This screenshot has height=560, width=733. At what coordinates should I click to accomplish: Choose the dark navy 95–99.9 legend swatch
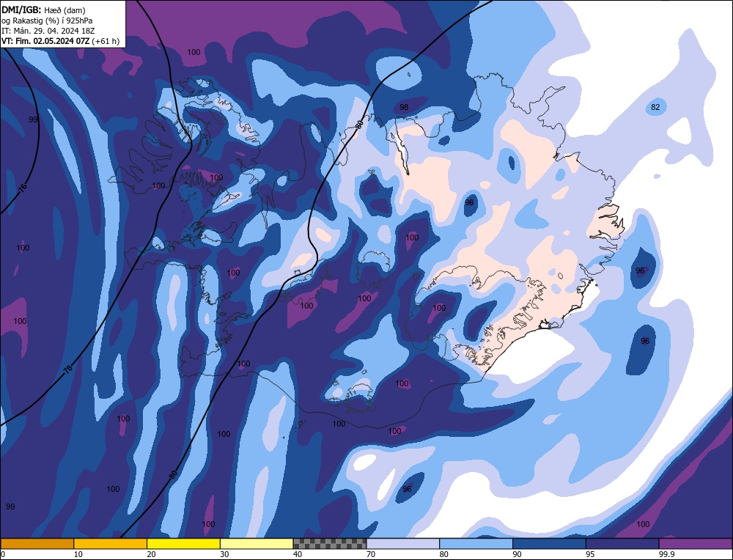coord(622,543)
